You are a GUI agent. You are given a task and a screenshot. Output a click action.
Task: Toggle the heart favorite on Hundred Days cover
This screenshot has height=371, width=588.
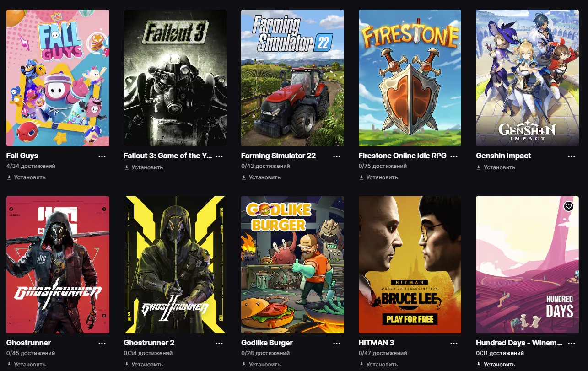point(569,206)
